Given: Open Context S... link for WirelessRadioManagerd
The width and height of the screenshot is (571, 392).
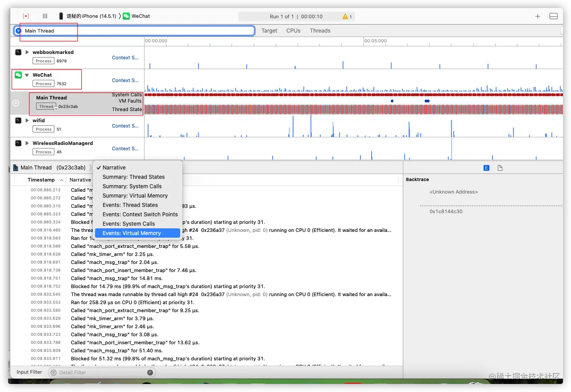Looking at the screenshot, I should click(x=125, y=149).
